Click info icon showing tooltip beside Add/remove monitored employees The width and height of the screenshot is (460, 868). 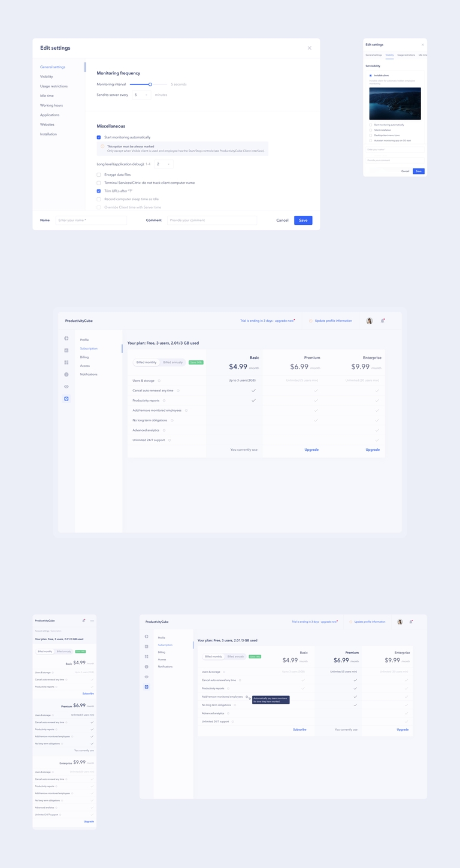coord(247,697)
